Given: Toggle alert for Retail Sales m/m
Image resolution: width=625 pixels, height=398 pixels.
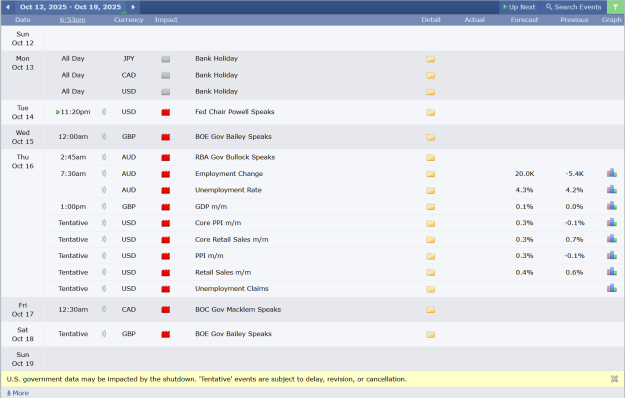Looking at the screenshot, I should [104, 272].
